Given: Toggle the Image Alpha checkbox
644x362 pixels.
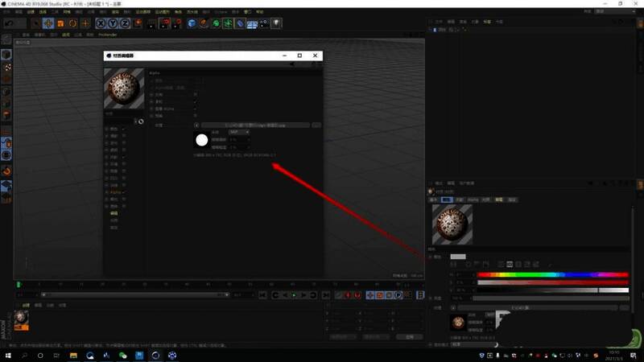Looking at the screenshot, I should (x=196, y=108).
